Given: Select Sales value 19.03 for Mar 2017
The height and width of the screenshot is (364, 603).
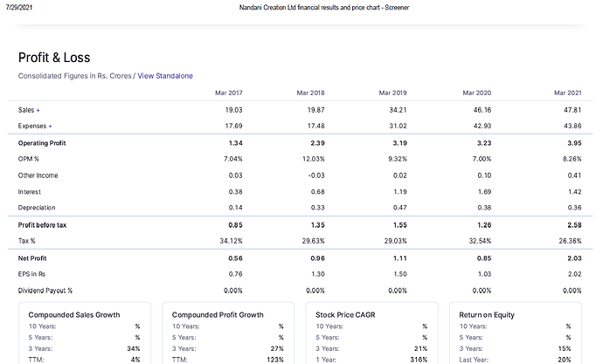Looking at the screenshot, I should pos(234,110).
